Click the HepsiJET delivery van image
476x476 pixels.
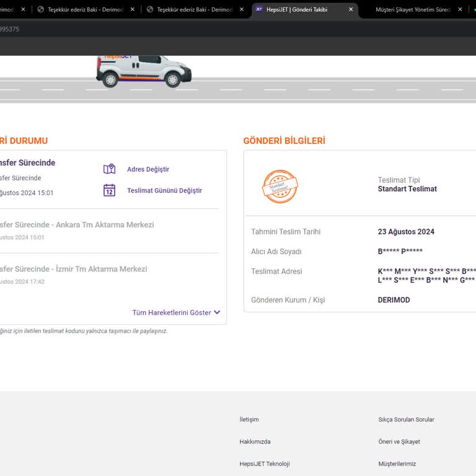pos(144,71)
